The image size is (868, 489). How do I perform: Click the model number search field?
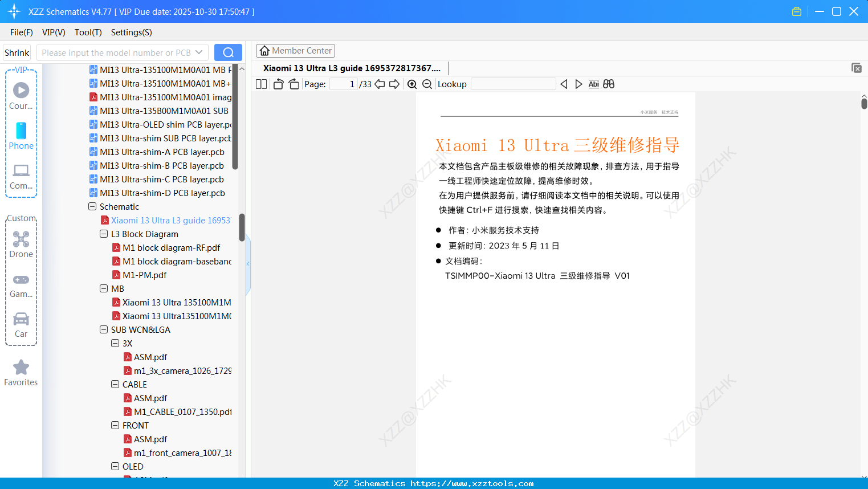pos(120,52)
